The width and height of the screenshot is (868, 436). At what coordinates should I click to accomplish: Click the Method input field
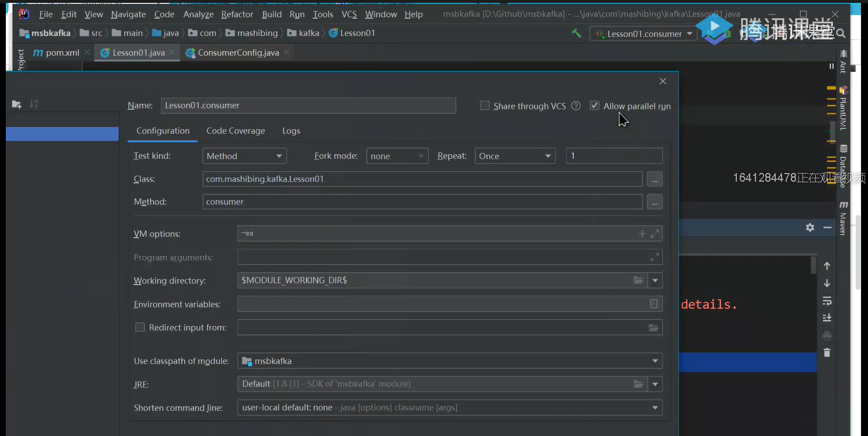422,201
